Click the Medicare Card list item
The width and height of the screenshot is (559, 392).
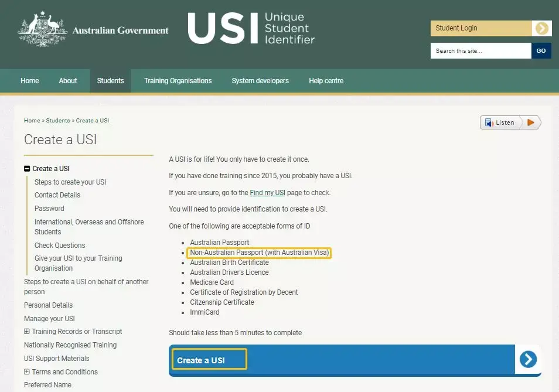pos(212,282)
